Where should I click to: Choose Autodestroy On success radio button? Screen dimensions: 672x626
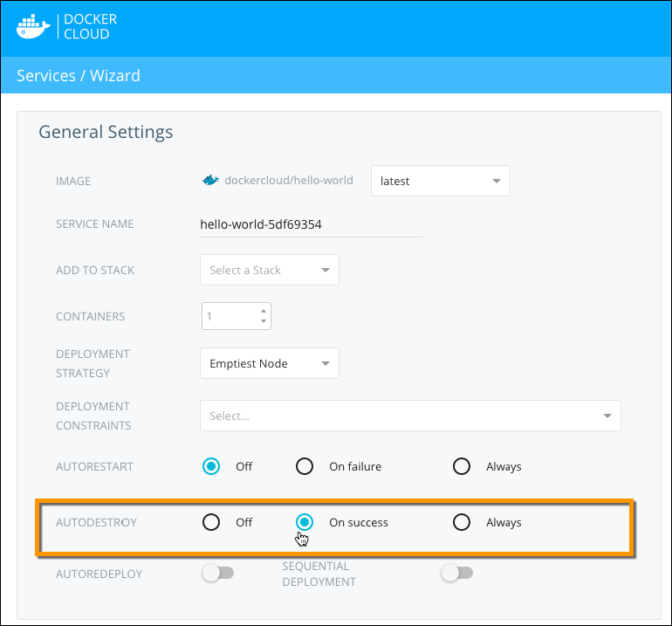(x=305, y=522)
